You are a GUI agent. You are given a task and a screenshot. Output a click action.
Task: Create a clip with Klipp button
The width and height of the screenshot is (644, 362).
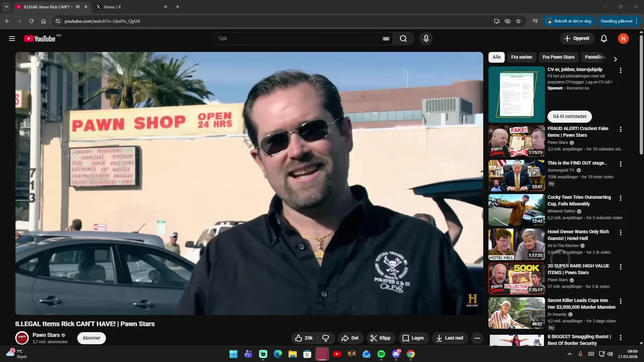pos(380,338)
